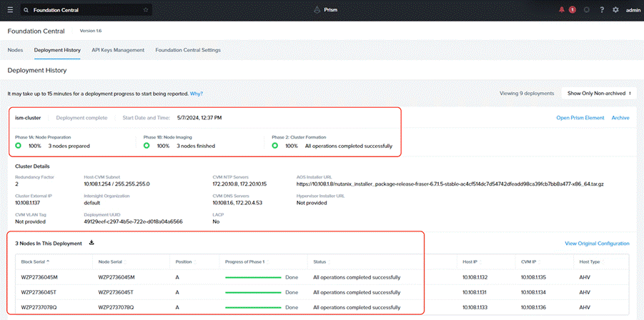The image size is (644, 320).
Task: Click progress bar for node WZP2736045M
Action: pos(253,277)
